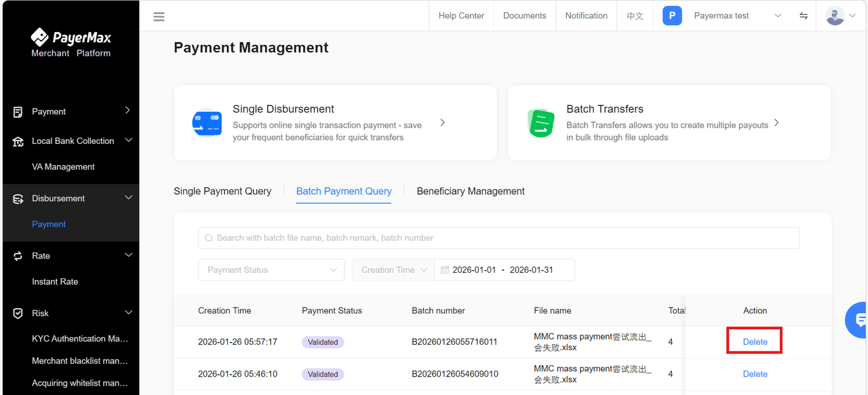868x395 pixels.
Task: Select the Payment icon in the sidebar
Action: (17, 111)
